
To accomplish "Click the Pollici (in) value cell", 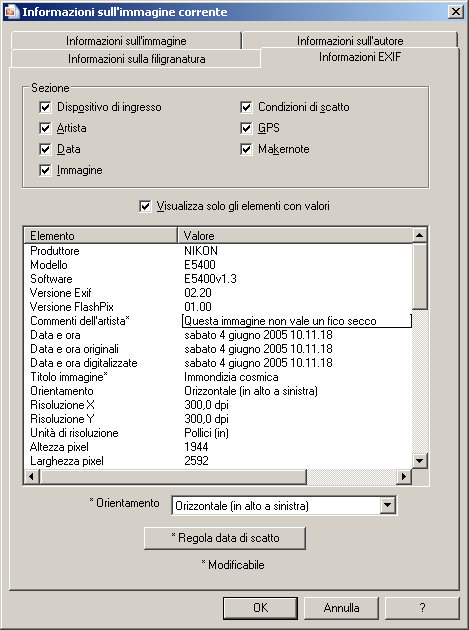I will click(206, 433).
